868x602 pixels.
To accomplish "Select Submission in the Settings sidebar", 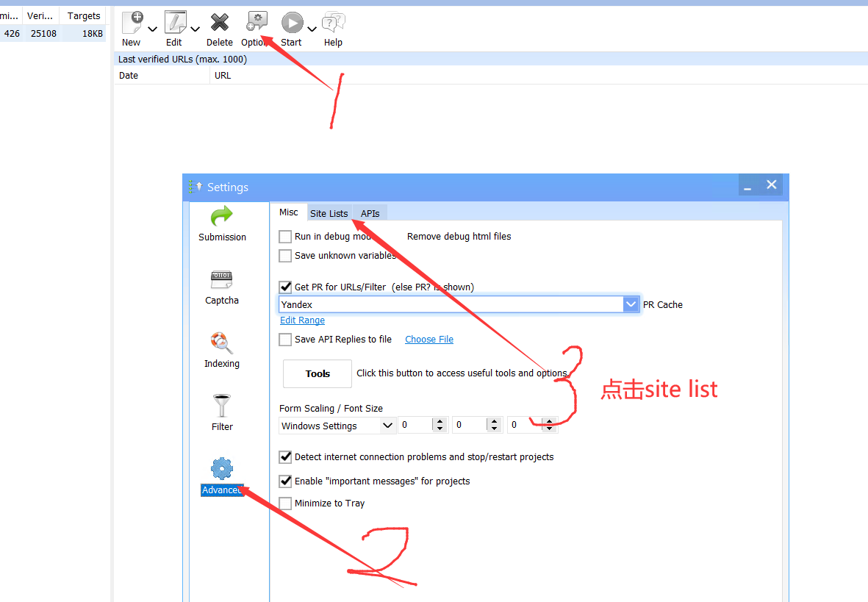I will click(222, 223).
